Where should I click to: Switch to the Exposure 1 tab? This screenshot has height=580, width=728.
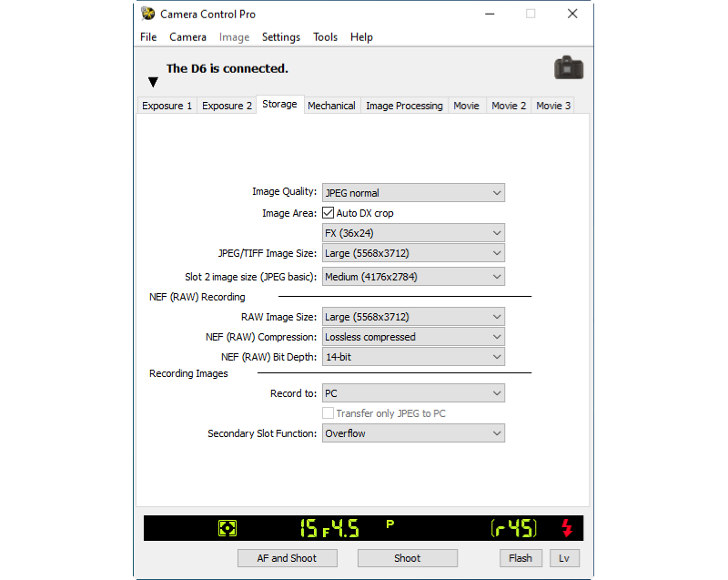167,106
